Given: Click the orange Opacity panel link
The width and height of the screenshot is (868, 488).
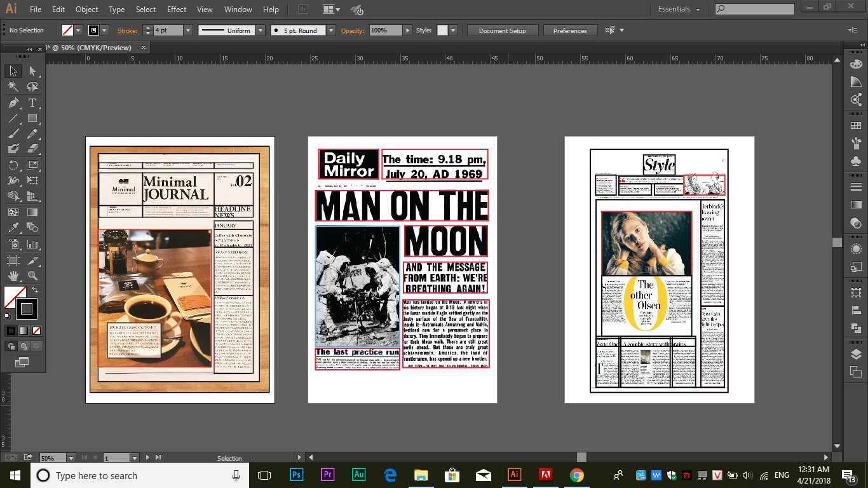Looking at the screenshot, I should coord(353,30).
